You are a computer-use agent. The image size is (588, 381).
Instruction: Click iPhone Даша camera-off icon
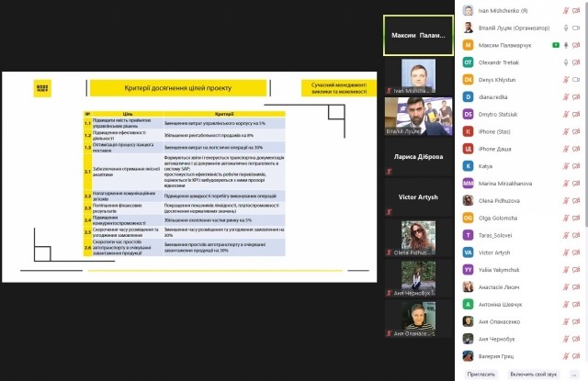point(576,149)
